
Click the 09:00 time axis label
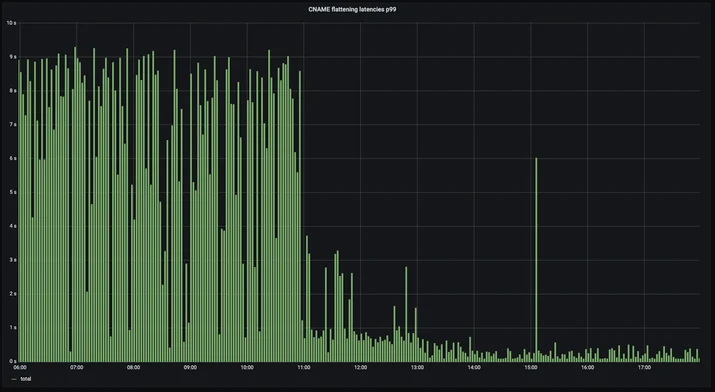(190, 367)
